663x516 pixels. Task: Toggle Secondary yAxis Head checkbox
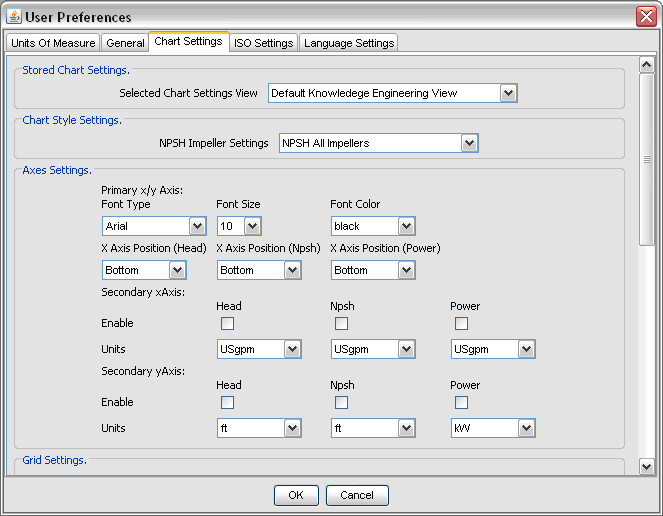point(228,402)
